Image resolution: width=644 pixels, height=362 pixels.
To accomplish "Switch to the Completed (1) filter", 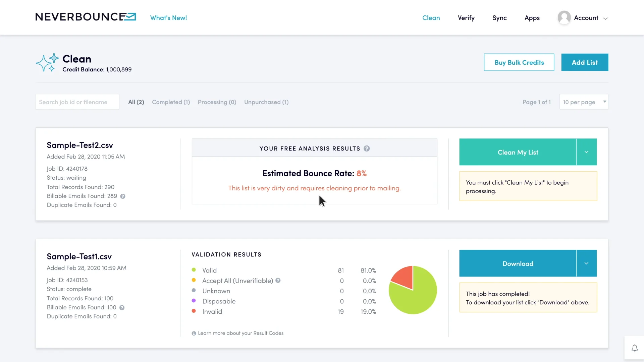I will tap(171, 102).
